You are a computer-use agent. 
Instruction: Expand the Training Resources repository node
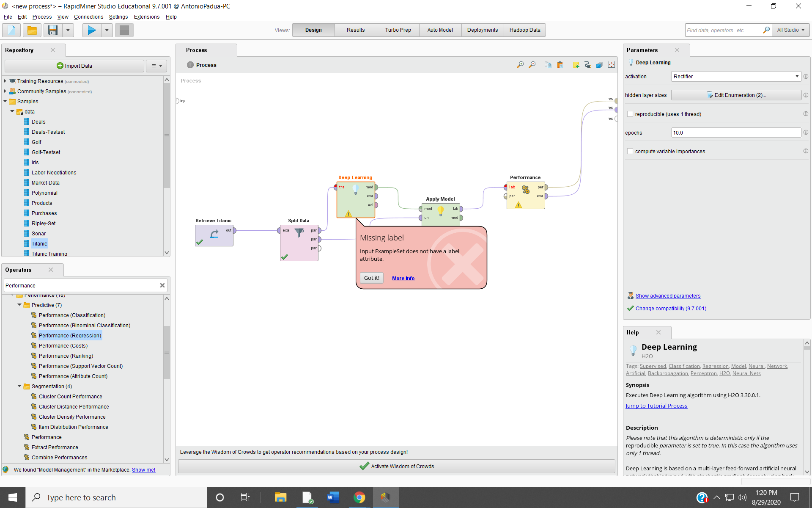click(x=5, y=81)
